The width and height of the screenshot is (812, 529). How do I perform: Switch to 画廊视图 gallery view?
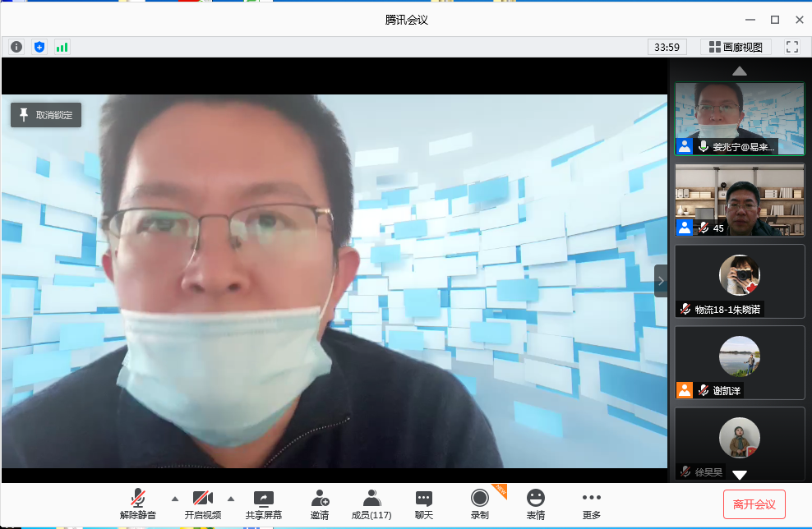736,47
